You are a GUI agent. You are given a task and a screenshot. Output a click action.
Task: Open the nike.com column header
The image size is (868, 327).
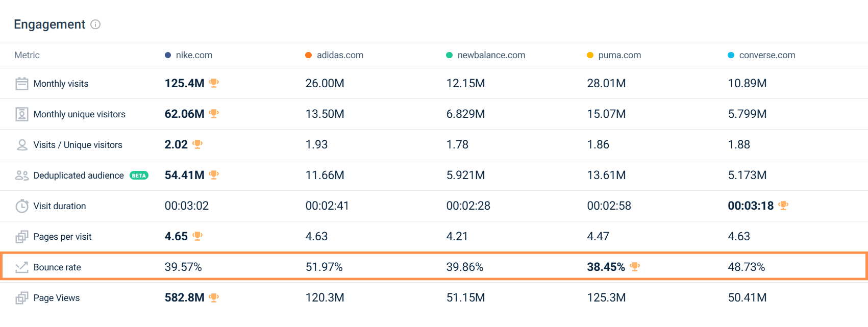tap(194, 55)
